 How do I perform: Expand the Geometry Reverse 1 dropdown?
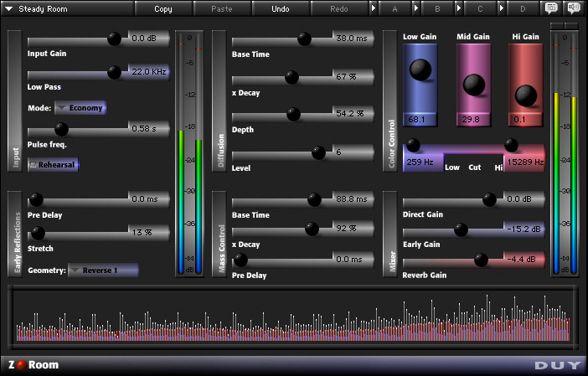[x=103, y=270]
